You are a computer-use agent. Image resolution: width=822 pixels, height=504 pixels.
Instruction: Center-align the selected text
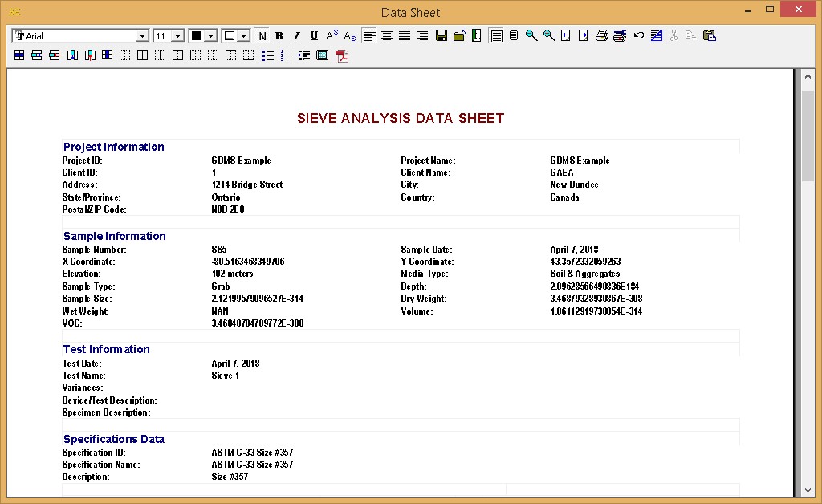(387, 36)
